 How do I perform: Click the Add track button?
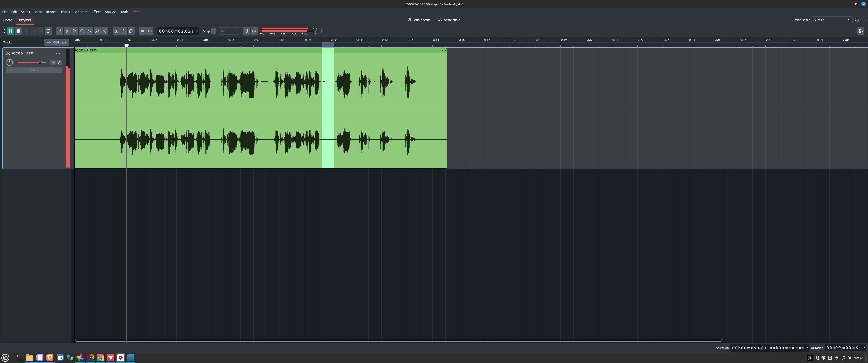coord(57,42)
